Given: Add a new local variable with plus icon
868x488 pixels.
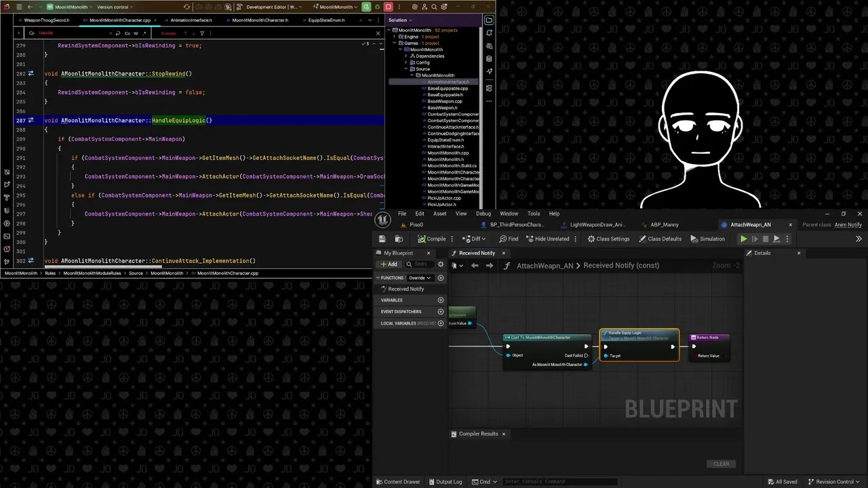Looking at the screenshot, I should (x=441, y=323).
